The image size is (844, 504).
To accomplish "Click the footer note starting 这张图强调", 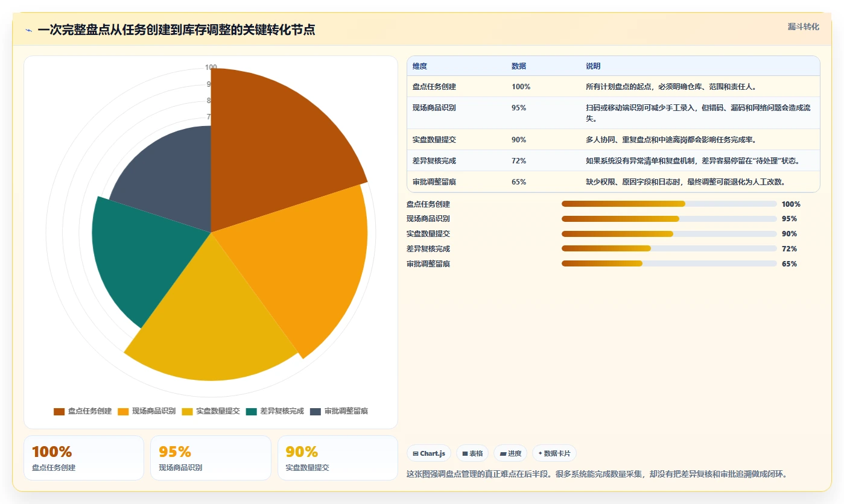I will (597, 474).
